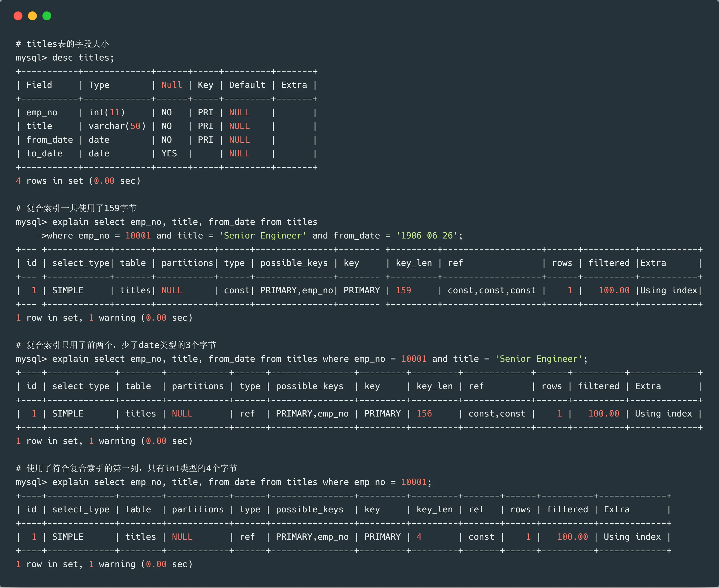Viewport: 719px width, 588px height.
Task: Click the 'Senior Engineer' string in first explain
Action: click(263, 235)
